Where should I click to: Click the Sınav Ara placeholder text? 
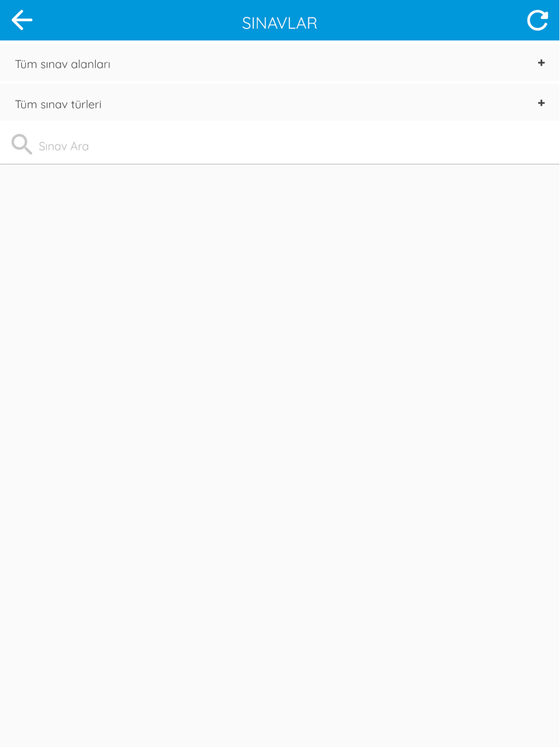point(64,146)
